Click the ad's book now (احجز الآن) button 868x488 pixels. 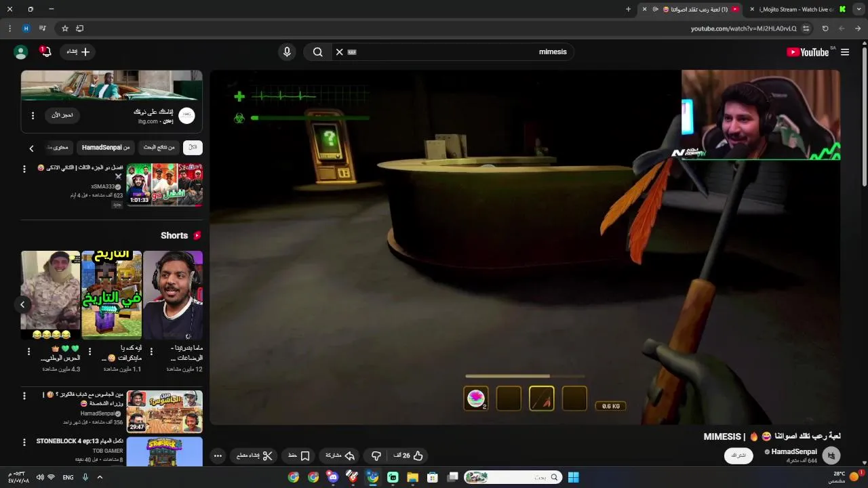tap(62, 115)
